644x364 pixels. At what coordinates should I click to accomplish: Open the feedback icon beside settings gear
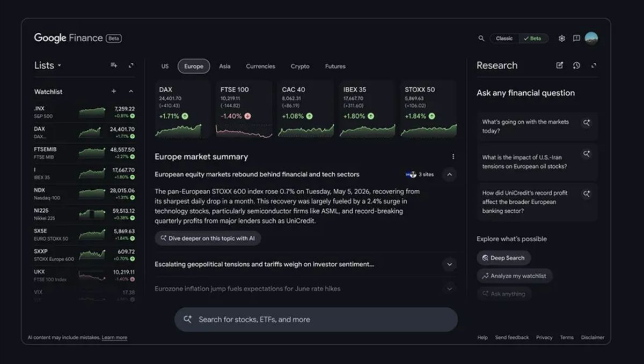(x=576, y=39)
